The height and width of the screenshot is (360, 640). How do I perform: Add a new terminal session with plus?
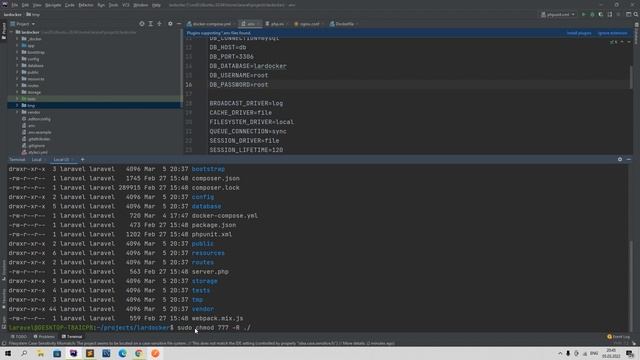(x=82, y=160)
